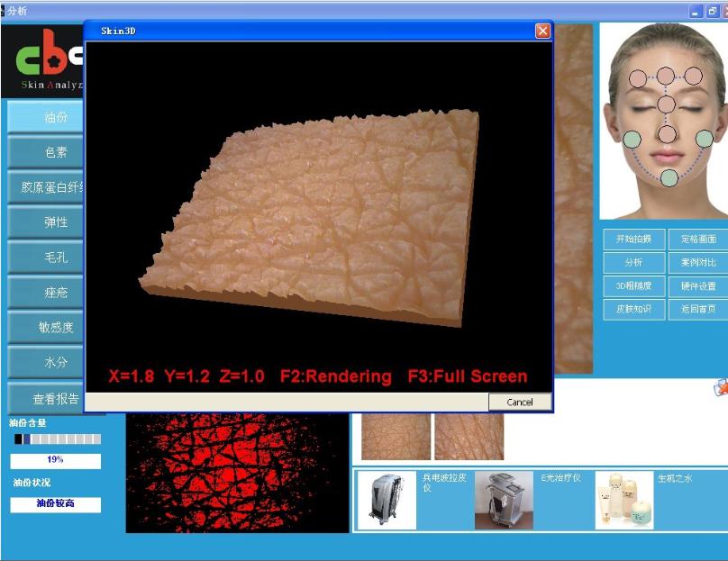Select the nose tip zone circle
The image size is (728, 561).
click(x=667, y=134)
